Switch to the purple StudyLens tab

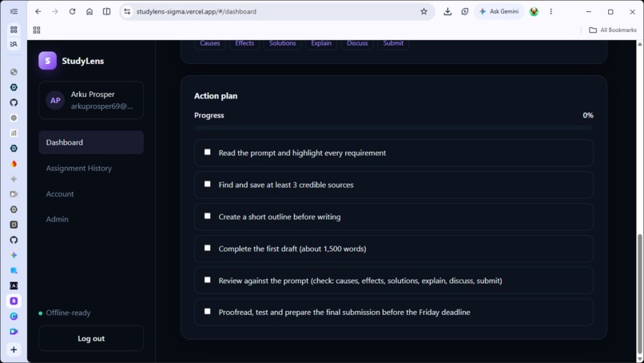coord(14,301)
